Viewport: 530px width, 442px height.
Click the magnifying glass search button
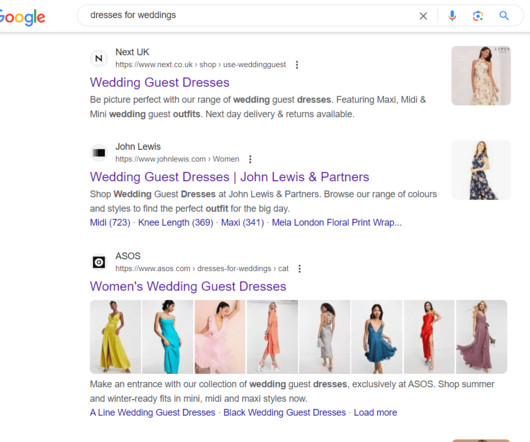point(504,16)
